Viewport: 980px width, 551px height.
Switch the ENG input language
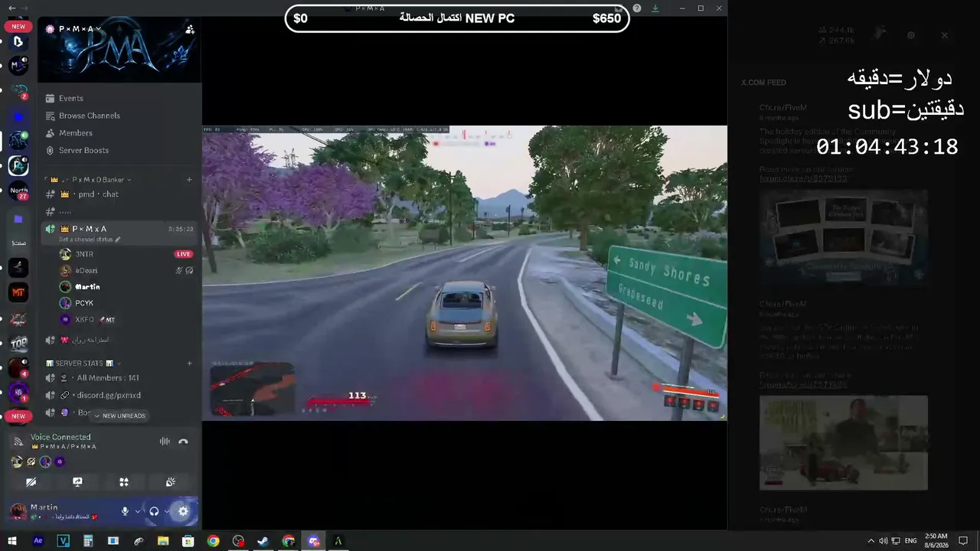pos(910,541)
